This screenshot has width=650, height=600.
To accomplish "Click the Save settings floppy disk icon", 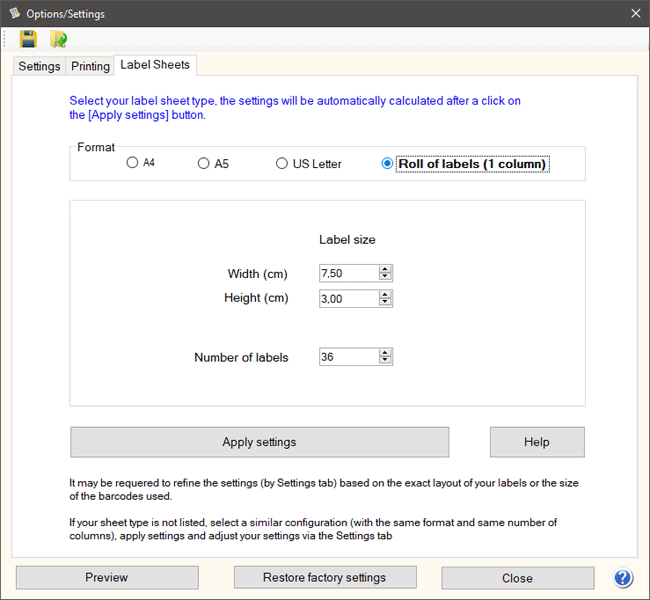I will tap(28, 39).
